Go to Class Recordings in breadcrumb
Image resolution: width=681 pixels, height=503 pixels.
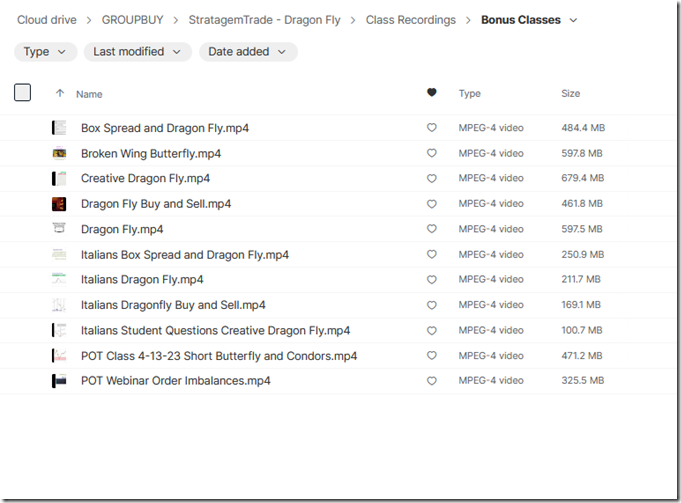(x=410, y=20)
